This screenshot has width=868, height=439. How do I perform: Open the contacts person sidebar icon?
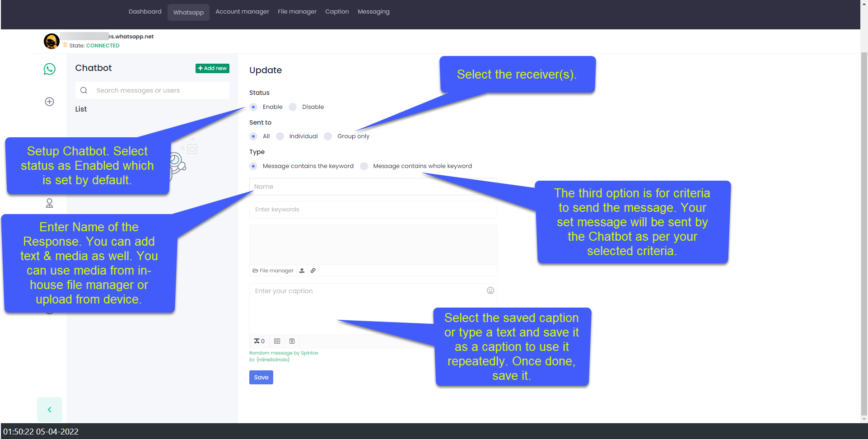[50, 203]
